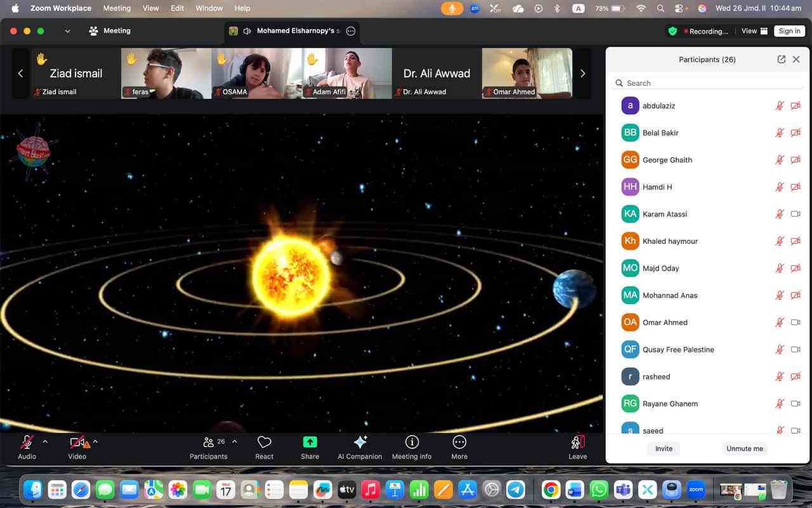Screen dimensions: 812x508
Task: Pop out the Participants panel
Action: [x=781, y=59]
